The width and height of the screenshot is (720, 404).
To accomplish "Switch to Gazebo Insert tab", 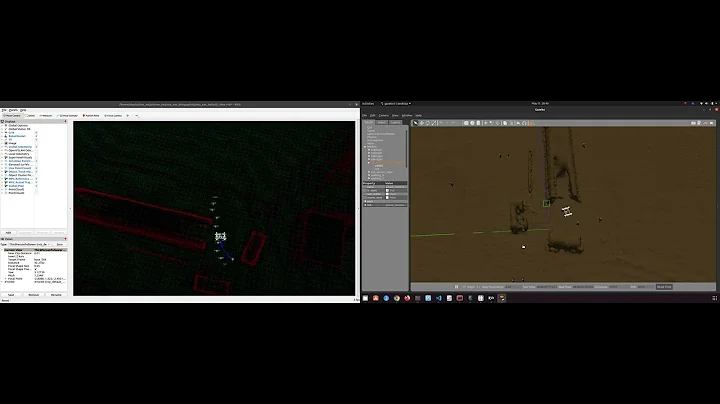I will click(x=382, y=123).
